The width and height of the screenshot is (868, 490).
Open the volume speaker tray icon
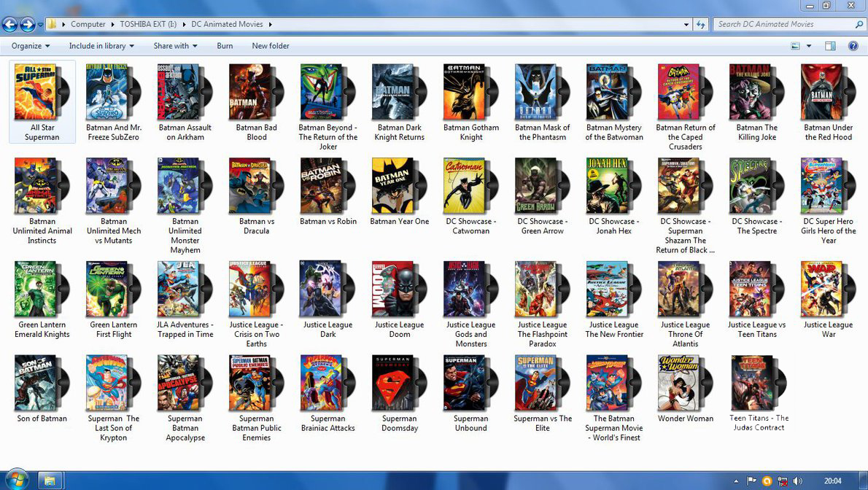pos(797,481)
